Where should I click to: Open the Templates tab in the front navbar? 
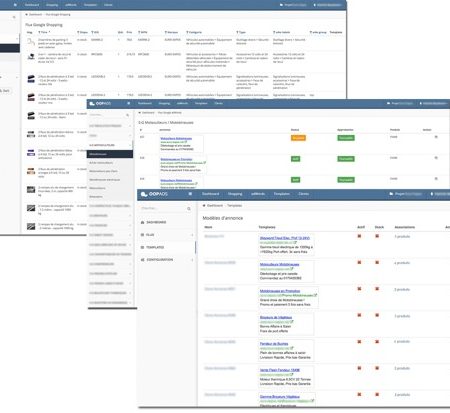(282, 194)
